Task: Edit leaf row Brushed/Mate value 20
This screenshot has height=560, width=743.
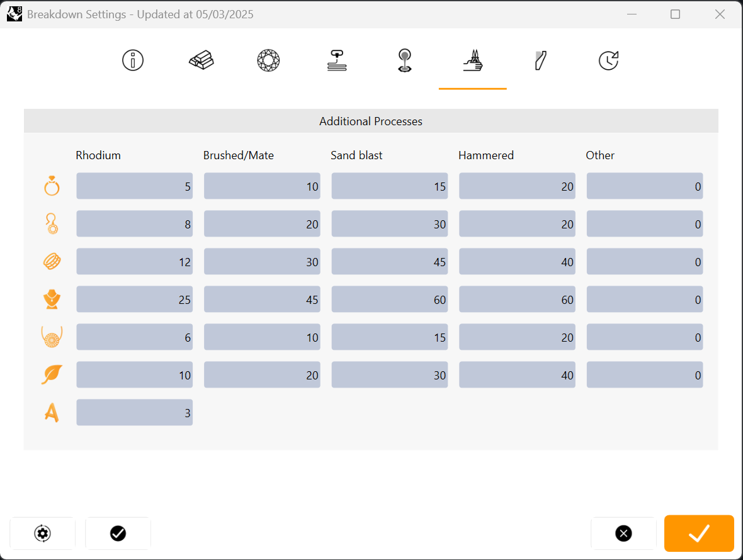Action: click(262, 374)
